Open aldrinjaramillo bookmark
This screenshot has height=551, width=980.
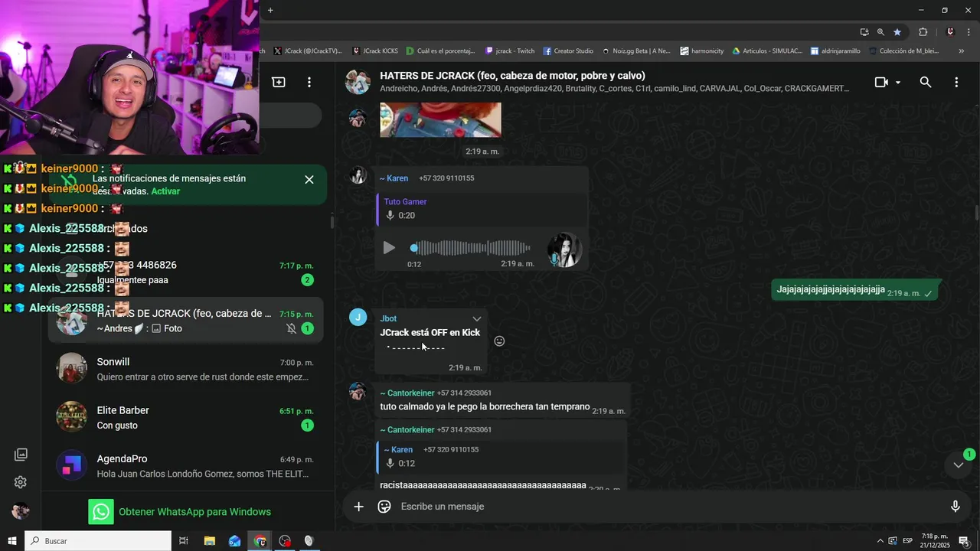(835, 51)
